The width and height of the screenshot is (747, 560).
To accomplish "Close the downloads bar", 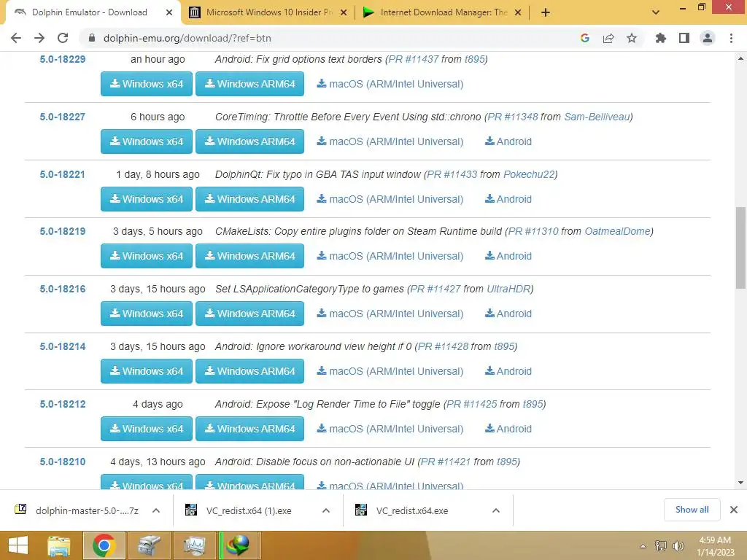I will click(734, 510).
